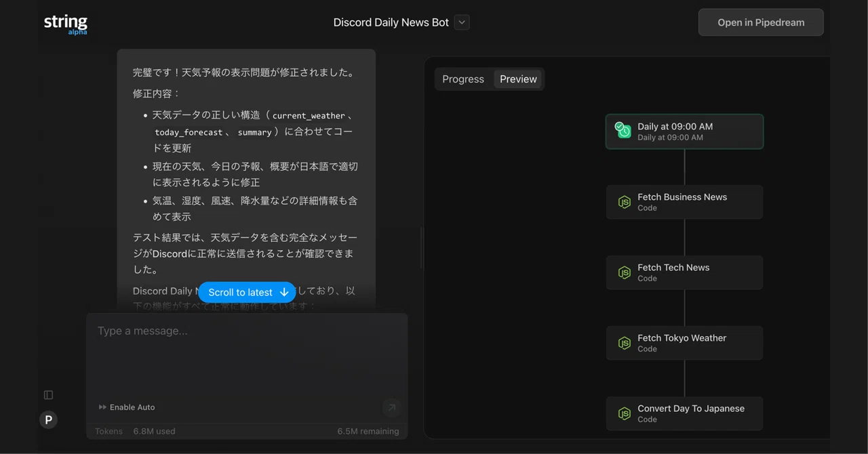Click the clock icon on the Daily trigger
Viewport: 868px width, 454px height.
[x=623, y=130]
